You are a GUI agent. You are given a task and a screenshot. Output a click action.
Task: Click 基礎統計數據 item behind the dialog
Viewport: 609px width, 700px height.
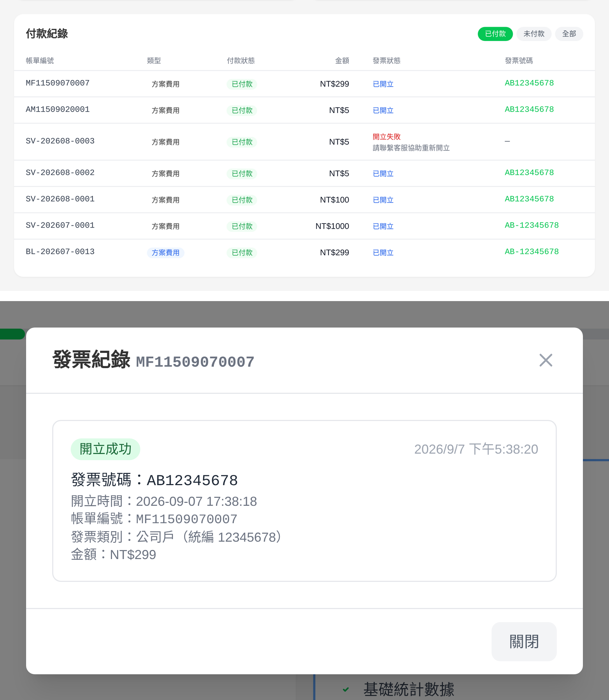(x=409, y=689)
